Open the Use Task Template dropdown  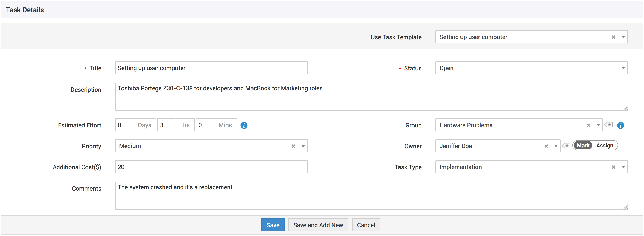pos(623,37)
